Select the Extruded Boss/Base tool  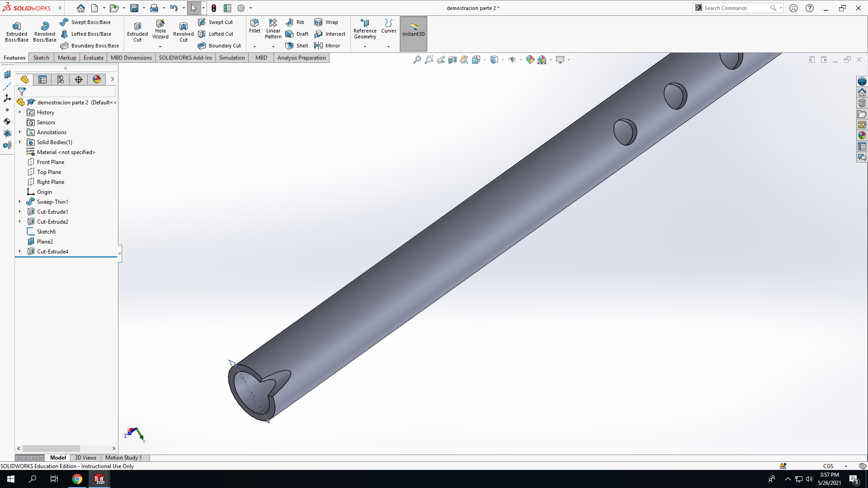point(17,32)
